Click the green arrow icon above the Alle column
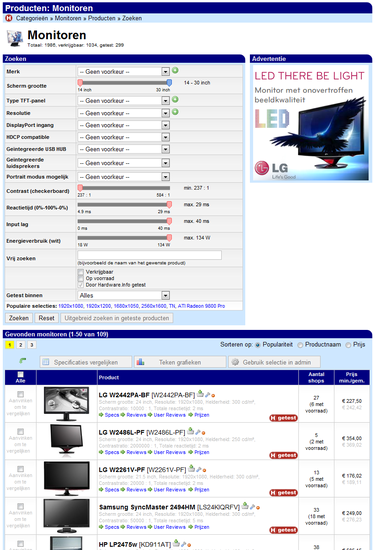The width and height of the screenshot is (376, 550). point(22,360)
